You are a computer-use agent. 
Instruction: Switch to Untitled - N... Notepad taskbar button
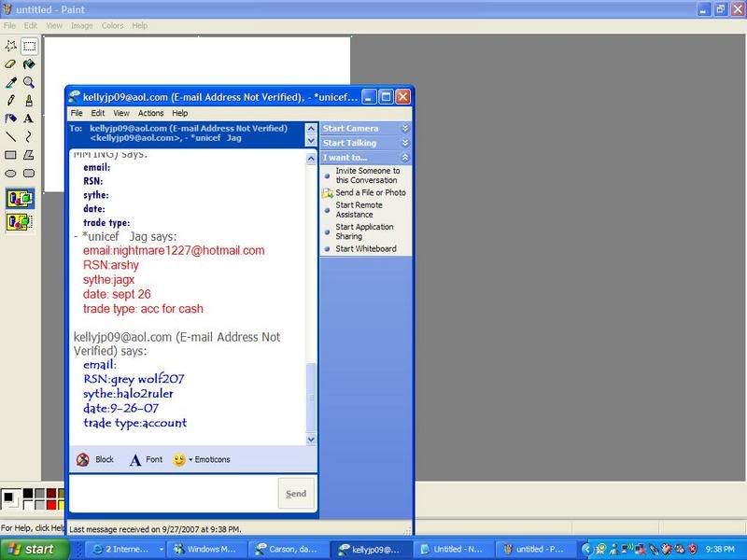pos(453,549)
